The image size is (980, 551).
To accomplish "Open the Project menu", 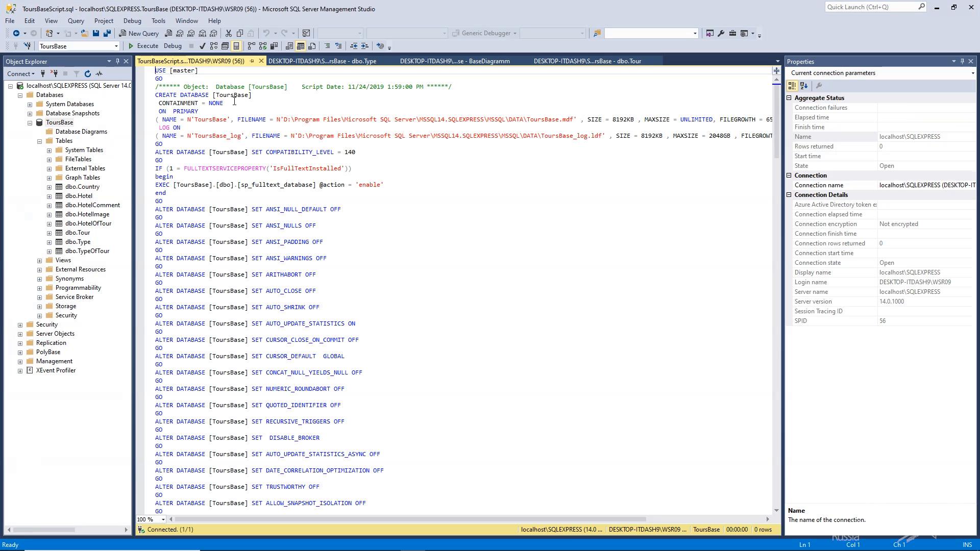I will [x=104, y=21].
